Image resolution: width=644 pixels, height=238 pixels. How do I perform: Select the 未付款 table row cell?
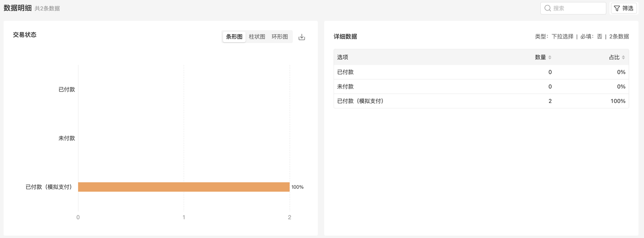click(x=345, y=86)
